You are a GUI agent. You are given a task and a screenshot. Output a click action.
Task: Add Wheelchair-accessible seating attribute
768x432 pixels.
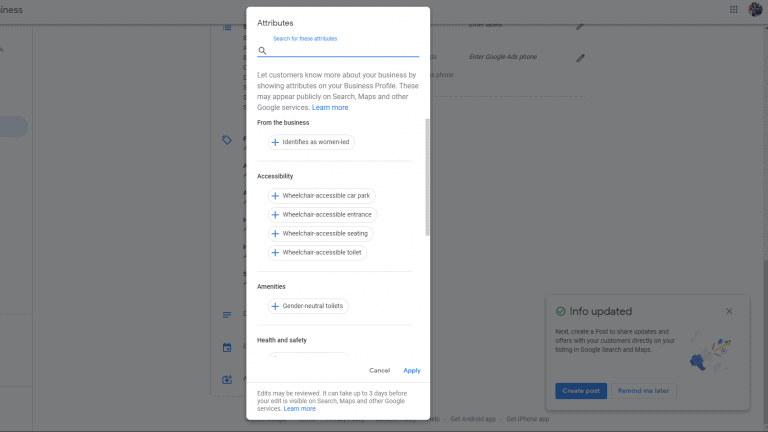[x=320, y=234]
